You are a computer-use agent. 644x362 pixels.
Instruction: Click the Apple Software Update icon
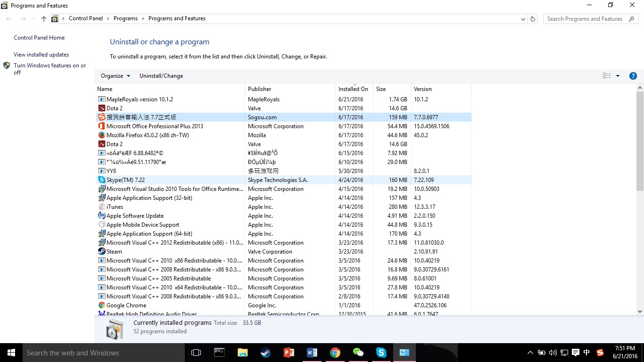click(101, 216)
